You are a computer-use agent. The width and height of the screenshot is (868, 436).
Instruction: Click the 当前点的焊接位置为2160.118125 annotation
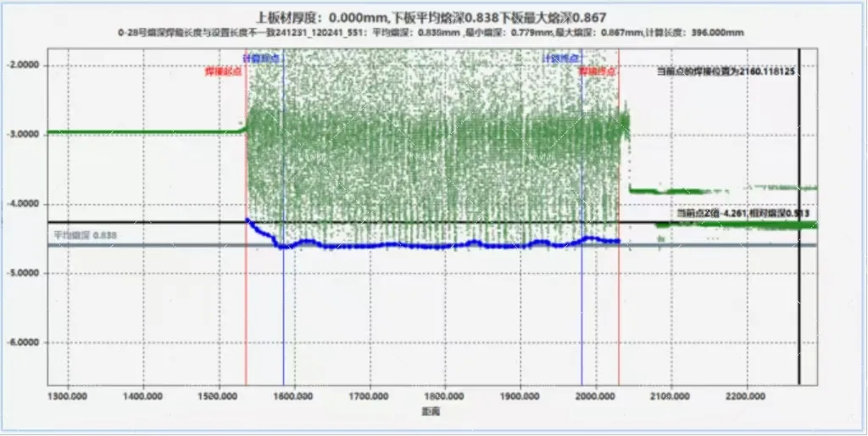(x=726, y=72)
